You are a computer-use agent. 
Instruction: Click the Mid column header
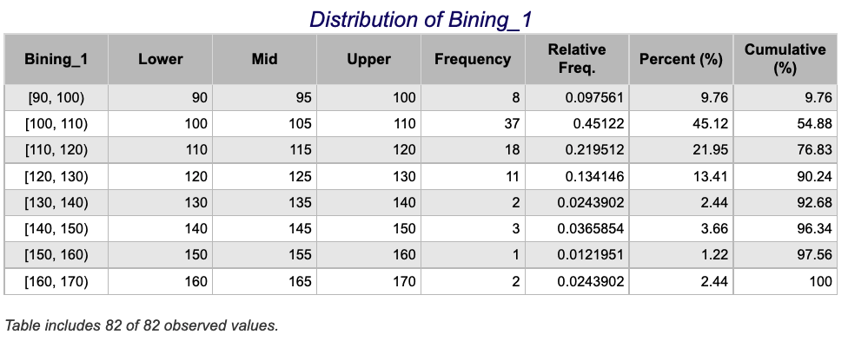(x=265, y=59)
